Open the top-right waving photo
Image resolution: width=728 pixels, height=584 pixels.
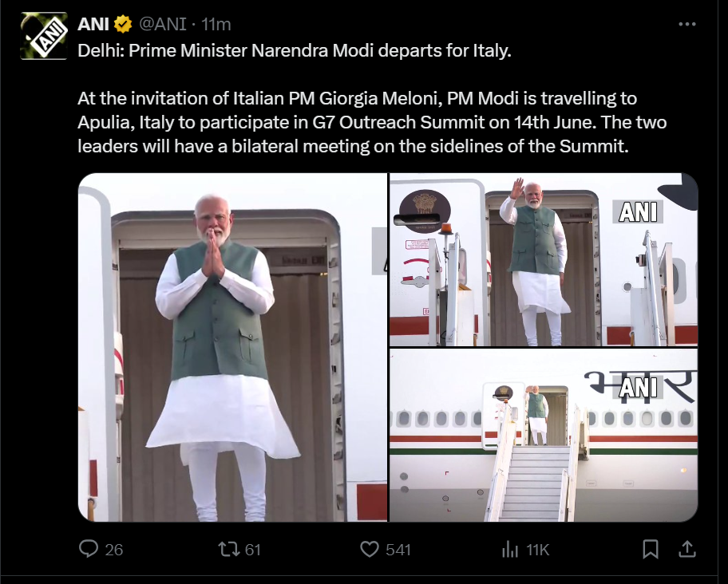tap(543, 259)
